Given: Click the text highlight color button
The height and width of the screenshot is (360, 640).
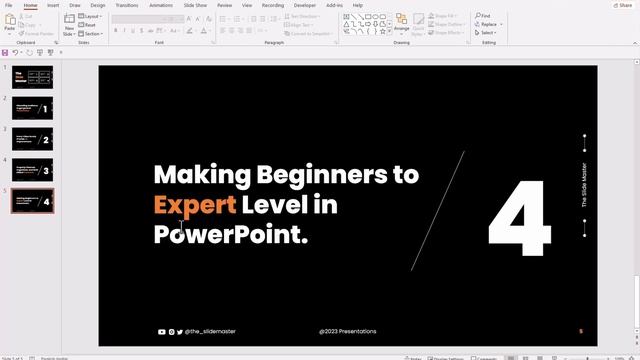Looking at the screenshot, I should (x=190, y=31).
